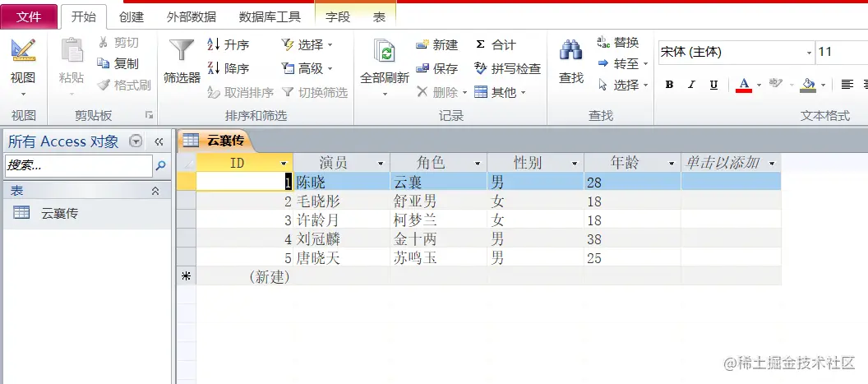Open the 其他 more options dropdown

500,93
